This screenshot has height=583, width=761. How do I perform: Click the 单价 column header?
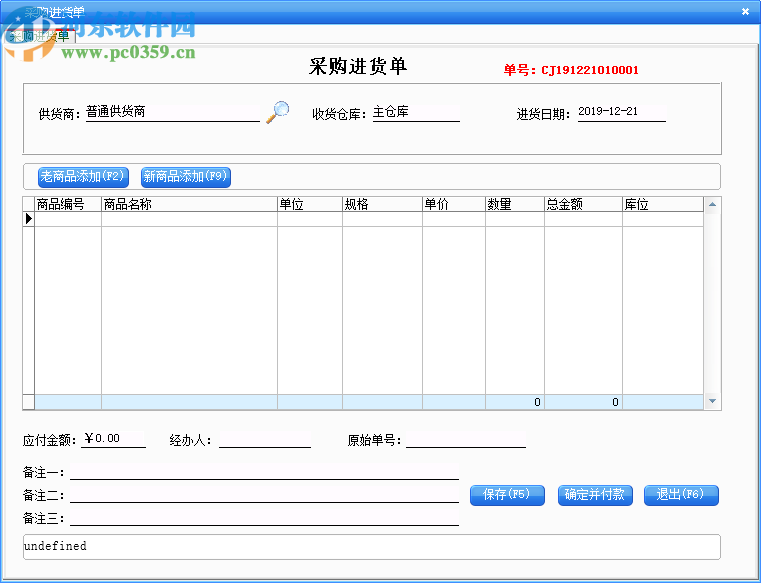click(454, 204)
